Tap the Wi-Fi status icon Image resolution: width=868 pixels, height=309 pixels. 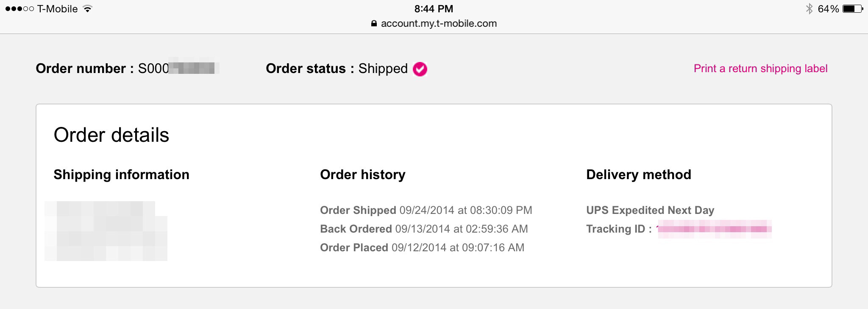click(88, 8)
